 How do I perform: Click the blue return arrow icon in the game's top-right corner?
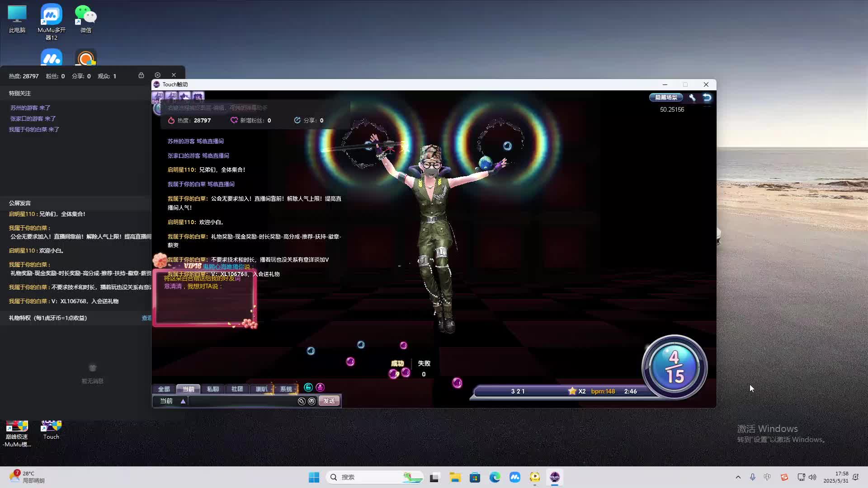707,98
